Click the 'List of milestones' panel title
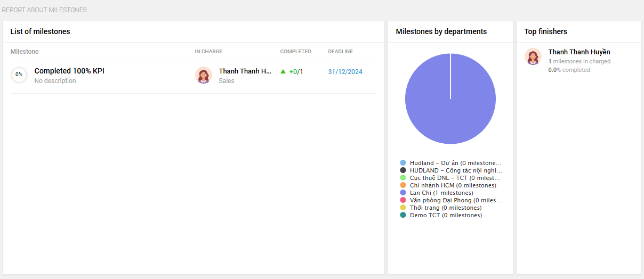 tap(40, 31)
